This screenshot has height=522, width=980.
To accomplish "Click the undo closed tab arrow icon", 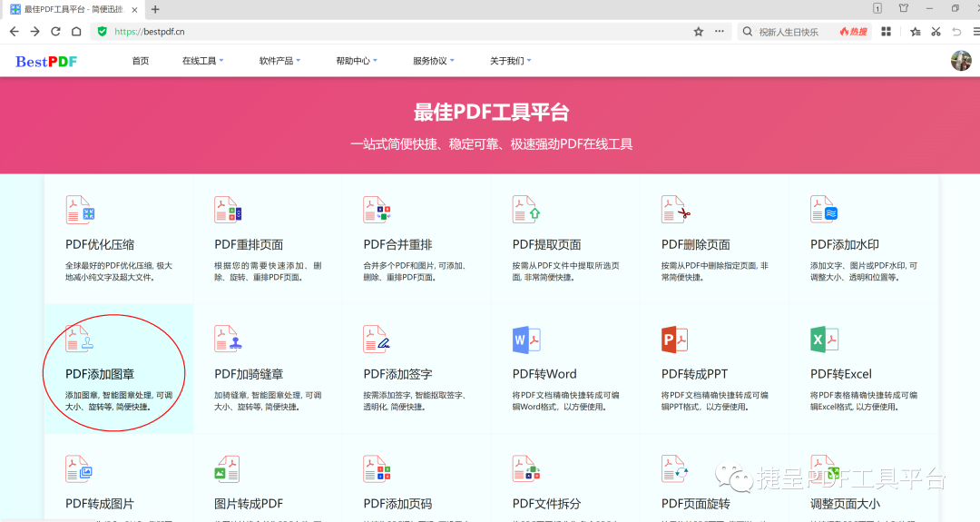I will pos(956,31).
